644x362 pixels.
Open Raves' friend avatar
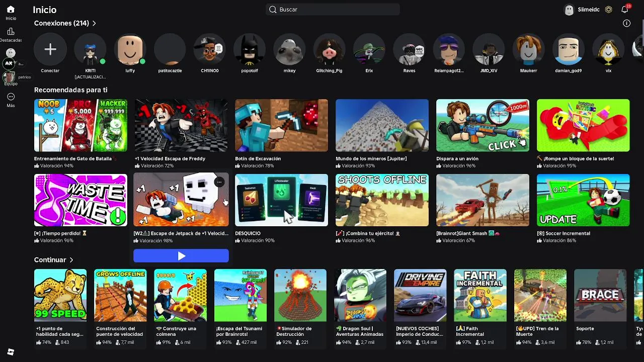(x=409, y=49)
